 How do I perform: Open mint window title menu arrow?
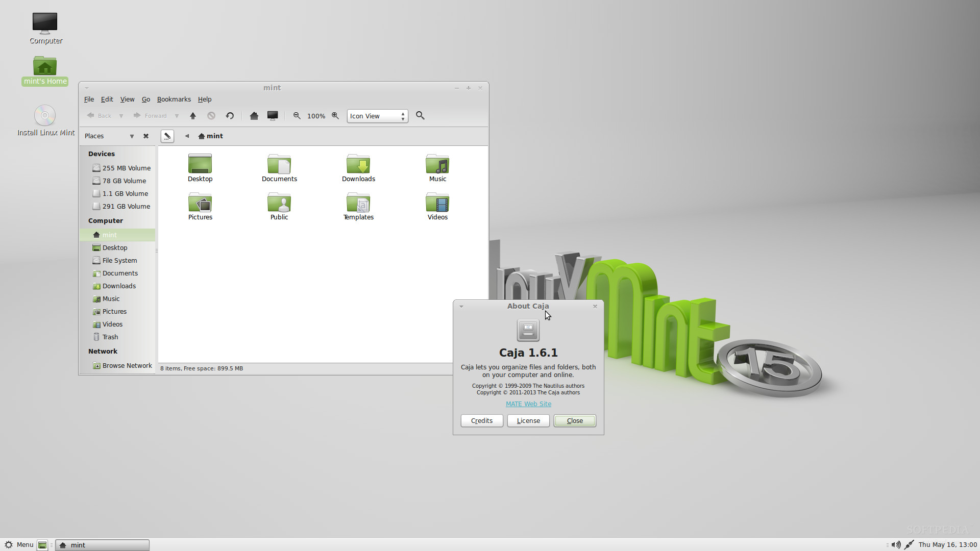point(87,88)
